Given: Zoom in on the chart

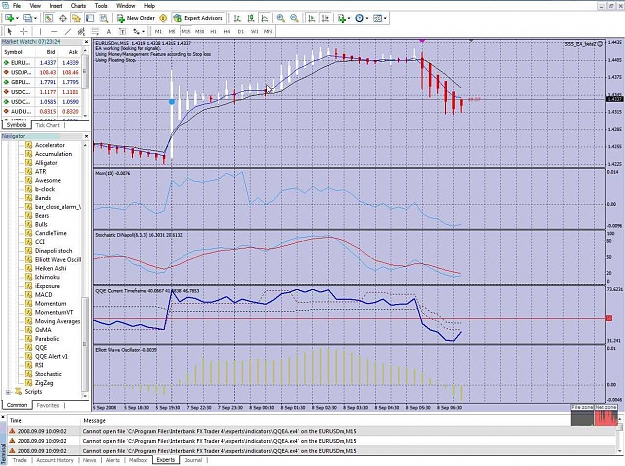Looking at the screenshot, I should pyautogui.click(x=281, y=18).
